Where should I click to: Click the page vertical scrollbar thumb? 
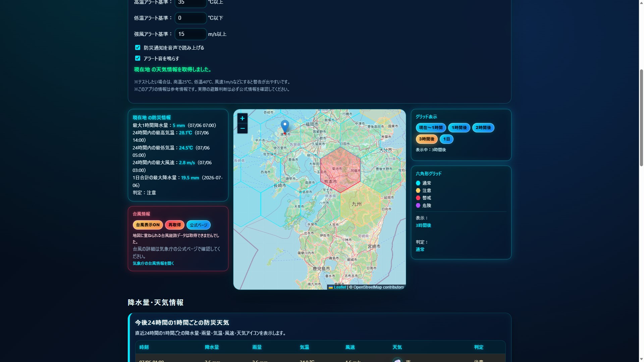641,117
